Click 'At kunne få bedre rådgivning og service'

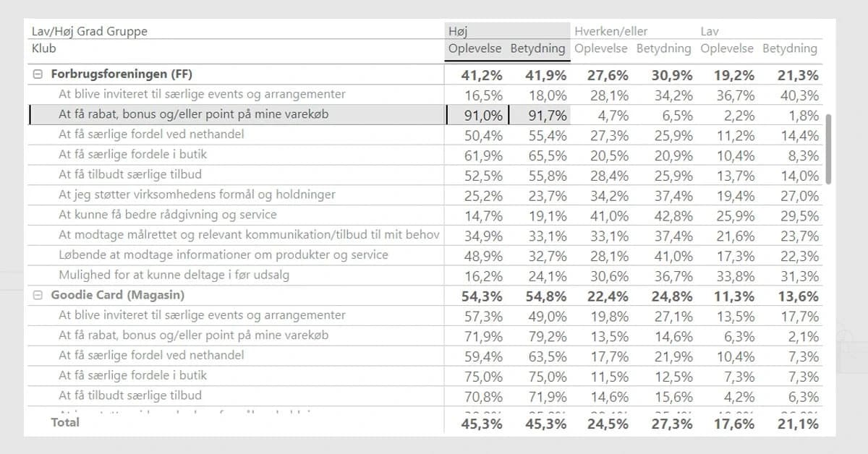pyautogui.click(x=168, y=215)
